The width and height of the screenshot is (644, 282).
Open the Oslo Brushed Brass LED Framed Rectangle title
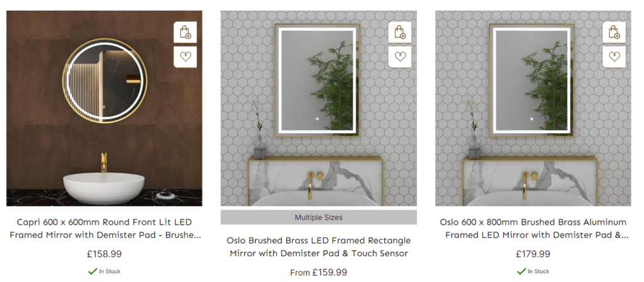pyautogui.click(x=319, y=247)
